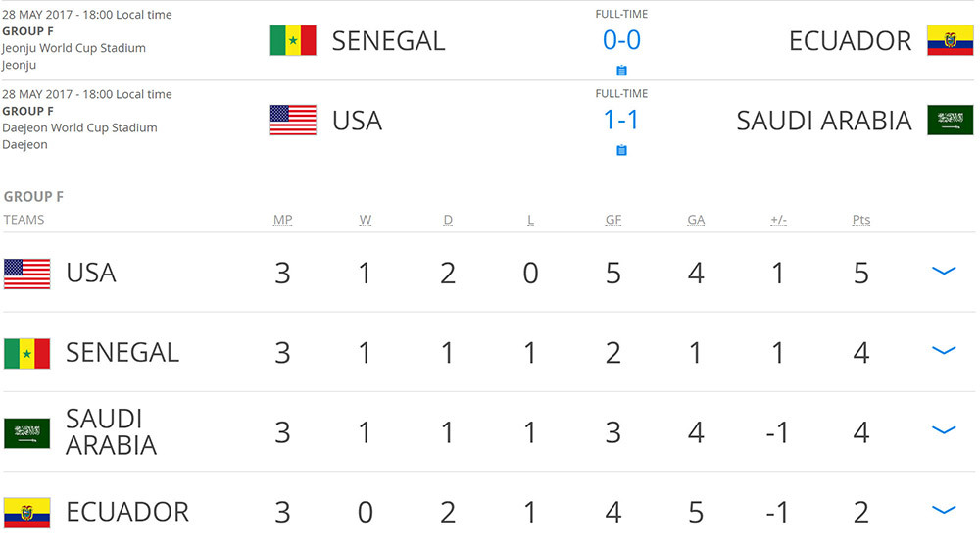Expand the Ecuador standings row
Image resolution: width=980 pixels, height=550 pixels.
click(x=943, y=510)
